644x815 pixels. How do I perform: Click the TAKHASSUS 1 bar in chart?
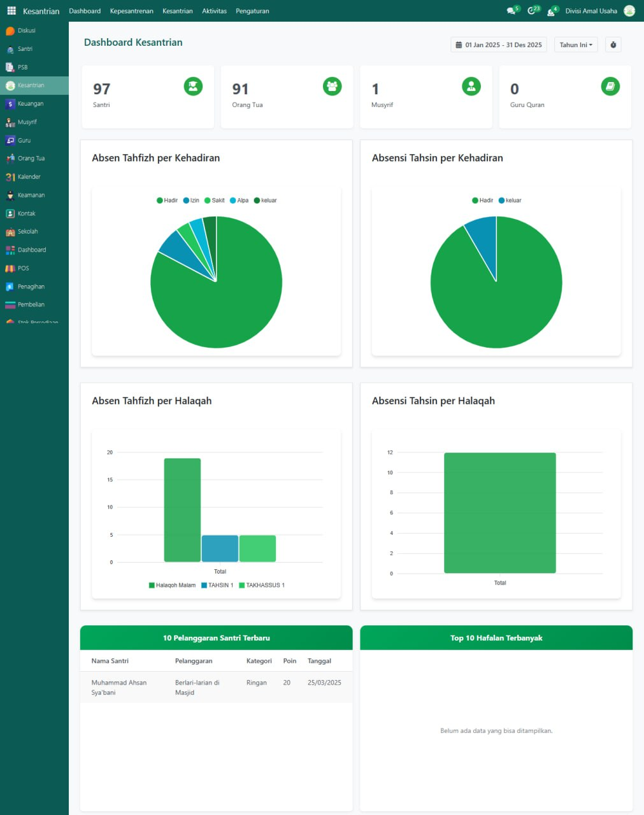(257, 548)
